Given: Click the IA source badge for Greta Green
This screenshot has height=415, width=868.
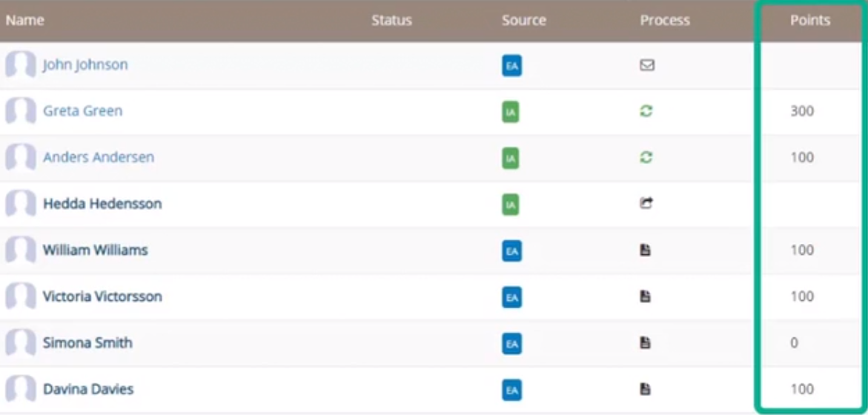Looking at the screenshot, I should pyautogui.click(x=511, y=113).
